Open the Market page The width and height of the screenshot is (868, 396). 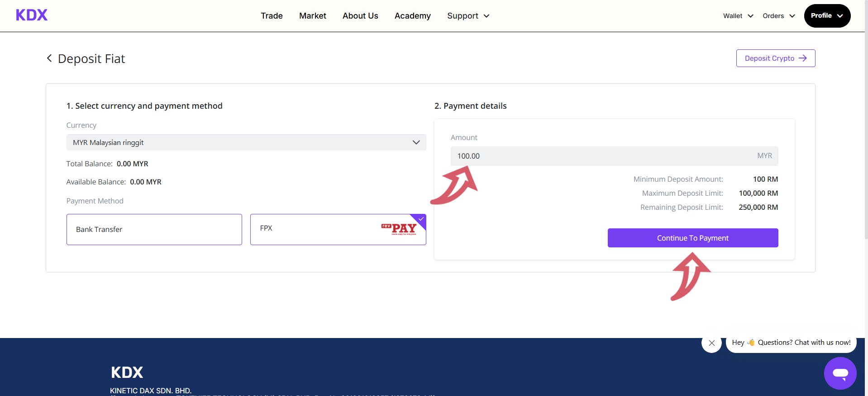[313, 16]
